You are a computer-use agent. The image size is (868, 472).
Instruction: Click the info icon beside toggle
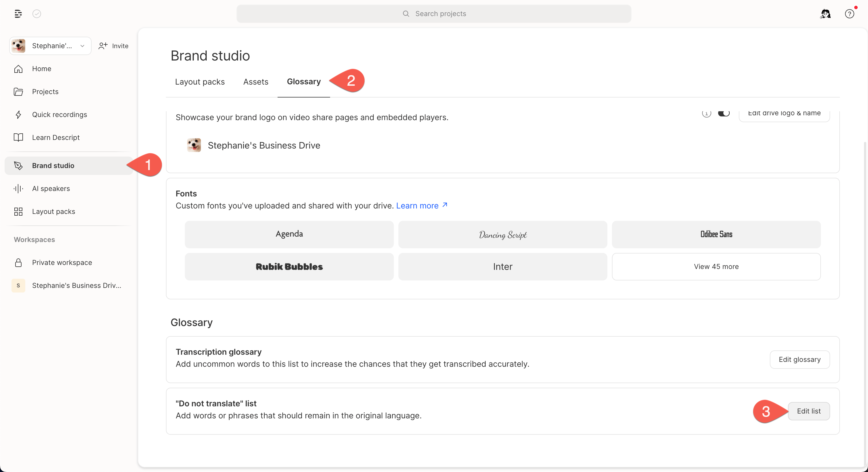(x=707, y=114)
